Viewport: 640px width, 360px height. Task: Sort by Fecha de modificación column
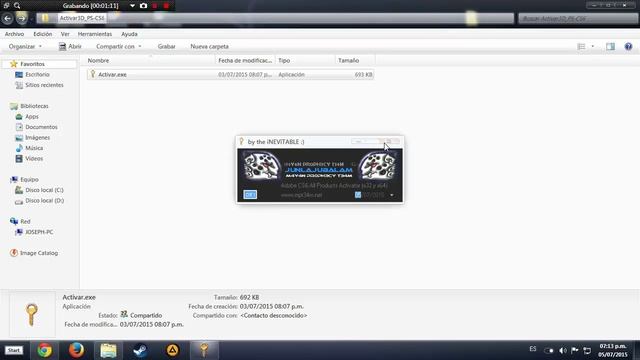[x=245, y=60]
